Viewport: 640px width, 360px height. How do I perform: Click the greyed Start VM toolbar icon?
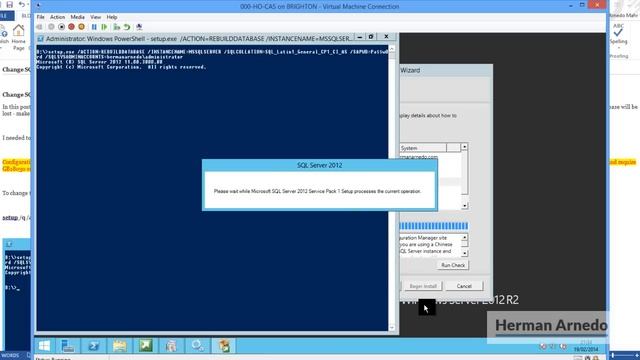(51, 27)
